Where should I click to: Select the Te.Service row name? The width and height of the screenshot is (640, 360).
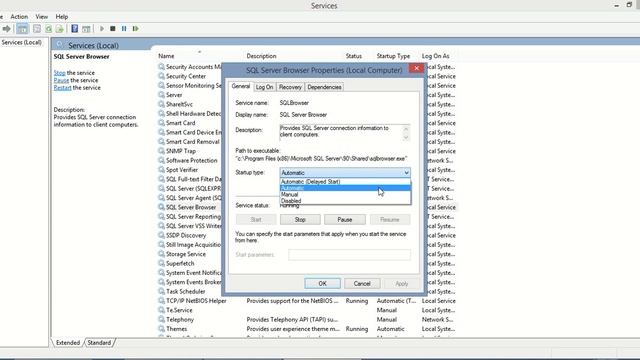pyautogui.click(x=179, y=310)
